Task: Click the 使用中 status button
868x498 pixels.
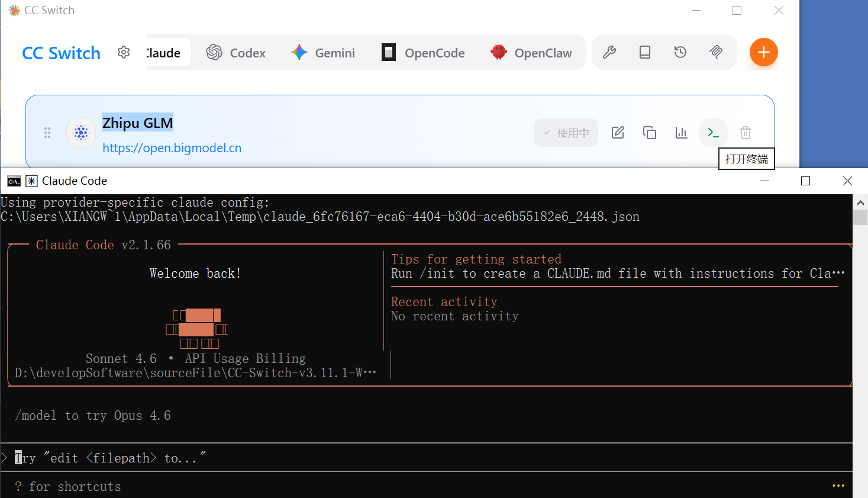Action: point(566,133)
